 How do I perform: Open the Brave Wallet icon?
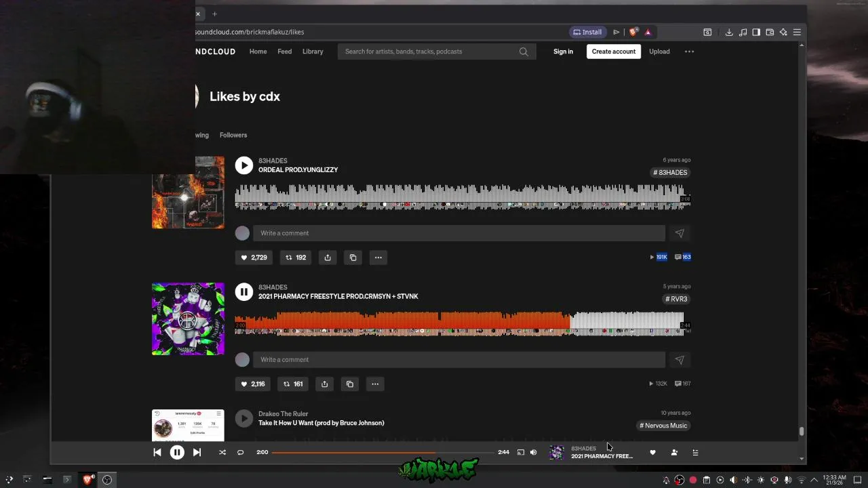pos(770,32)
